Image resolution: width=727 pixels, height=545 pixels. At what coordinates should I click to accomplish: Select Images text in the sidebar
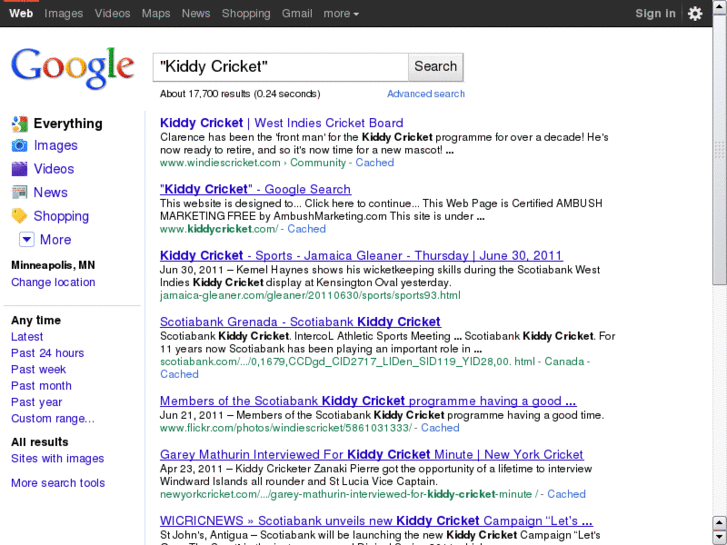(x=56, y=146)
